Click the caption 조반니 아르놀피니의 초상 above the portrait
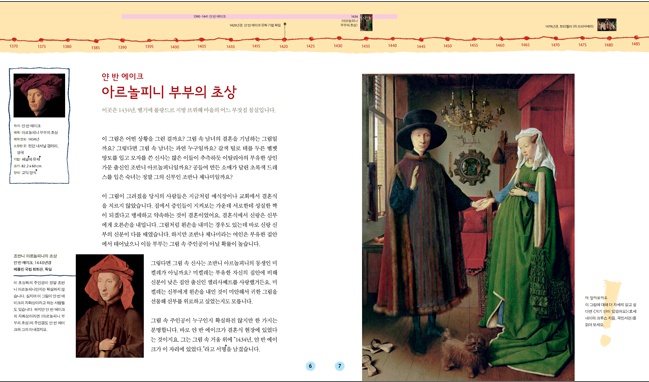This screenshot has width=649, height=382. (35, 256)
